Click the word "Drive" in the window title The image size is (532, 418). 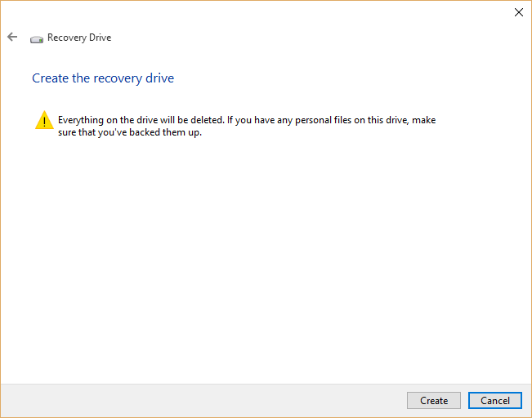98,38
